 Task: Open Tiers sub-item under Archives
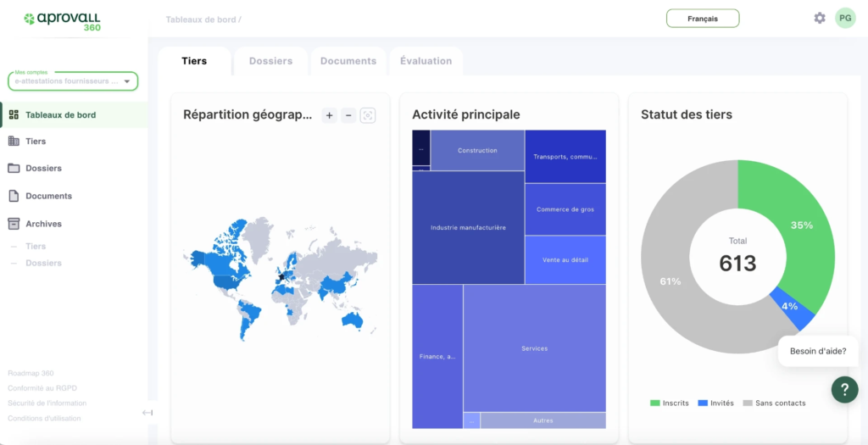coord(36,247)
